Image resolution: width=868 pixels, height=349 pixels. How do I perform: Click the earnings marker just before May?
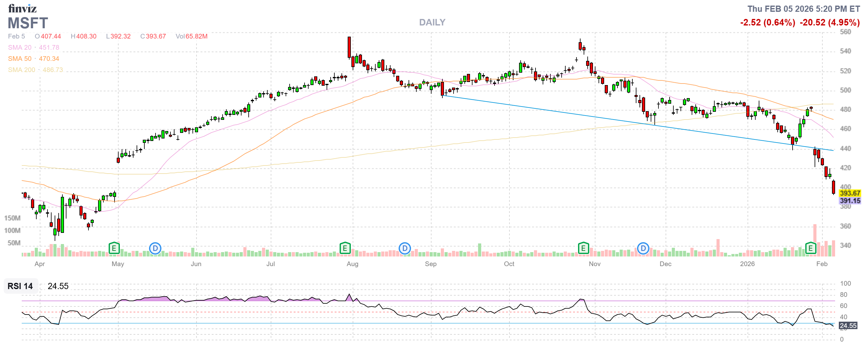tap(114, 249)
